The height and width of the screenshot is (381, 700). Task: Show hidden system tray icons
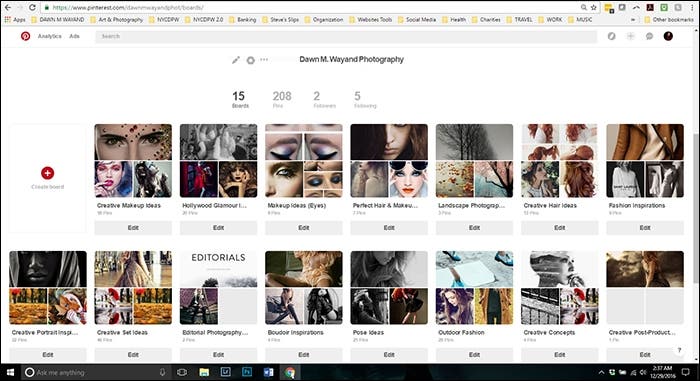601,372
